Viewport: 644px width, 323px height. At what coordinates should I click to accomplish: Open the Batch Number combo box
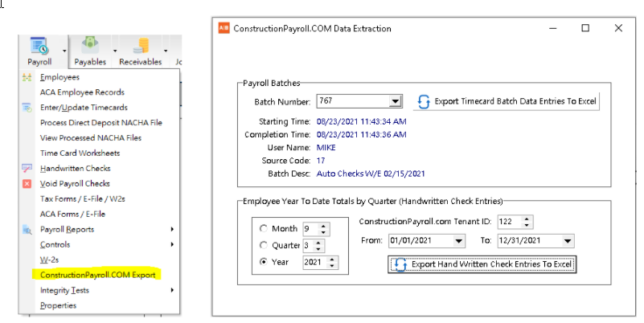click(395, 101)
